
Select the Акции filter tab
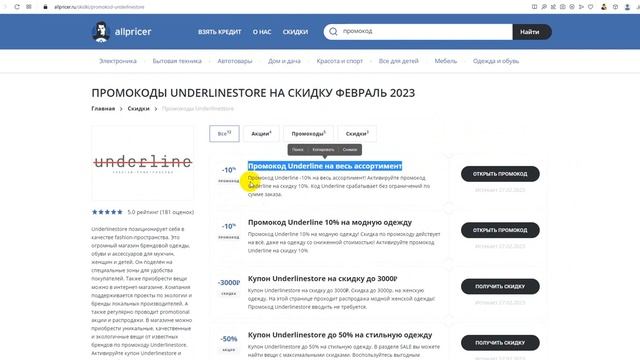[261, 133]
